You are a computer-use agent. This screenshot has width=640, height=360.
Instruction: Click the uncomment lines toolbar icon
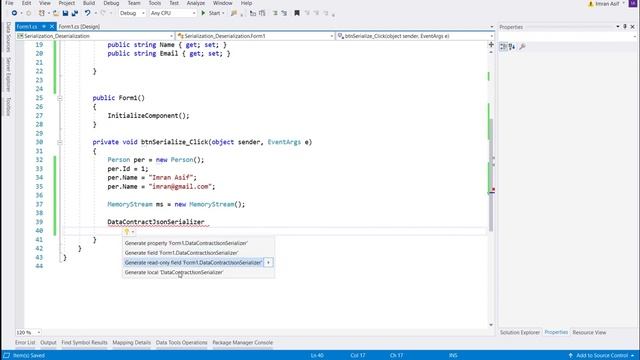pos(284,13)
